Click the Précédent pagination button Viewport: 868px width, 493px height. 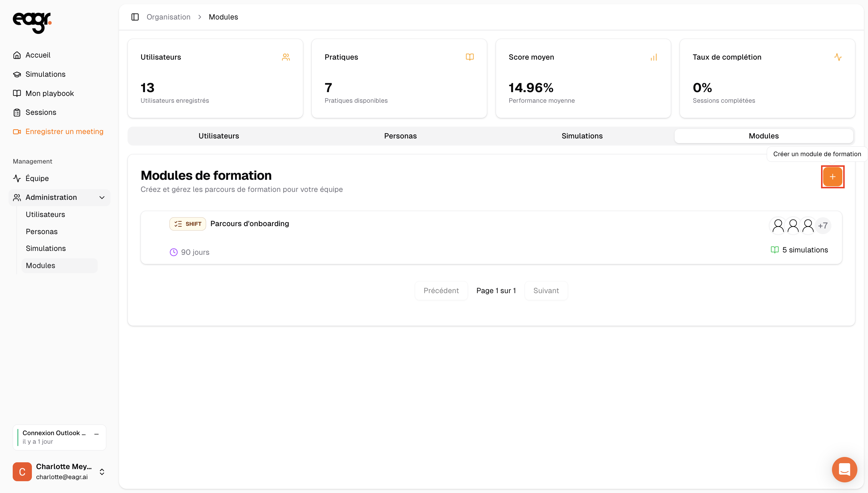441,290
